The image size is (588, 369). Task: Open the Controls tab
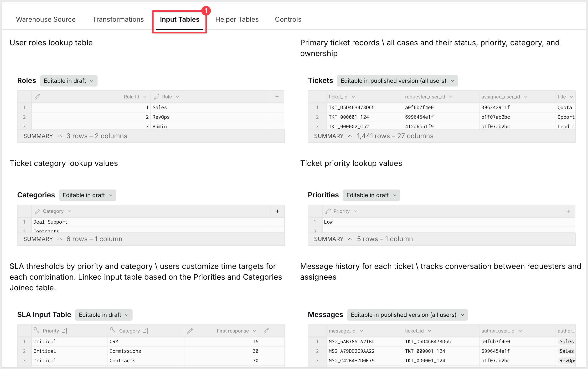click(x=288, y=19)
